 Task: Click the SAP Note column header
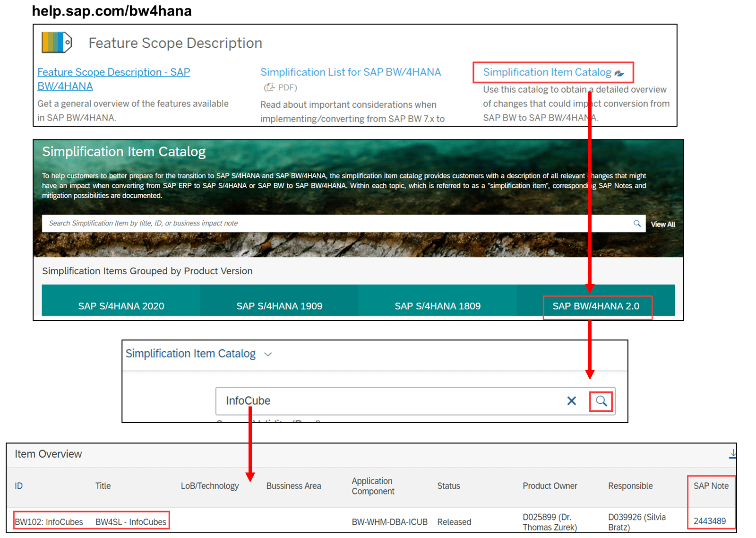coord(711,486)
